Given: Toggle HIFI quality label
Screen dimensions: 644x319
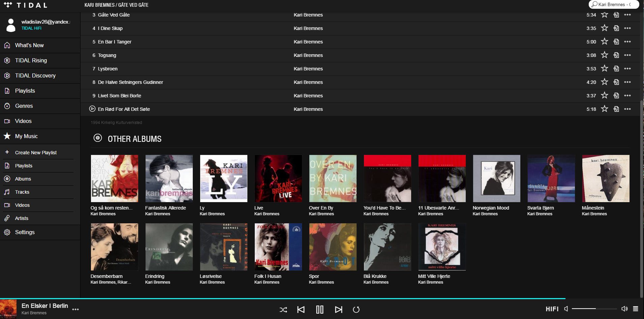Looking at the screenshot, I should pos(552,309).
